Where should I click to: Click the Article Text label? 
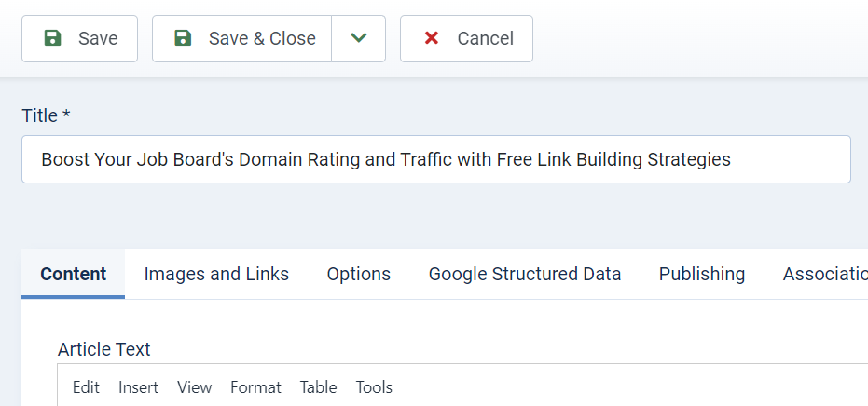[103, 349]
